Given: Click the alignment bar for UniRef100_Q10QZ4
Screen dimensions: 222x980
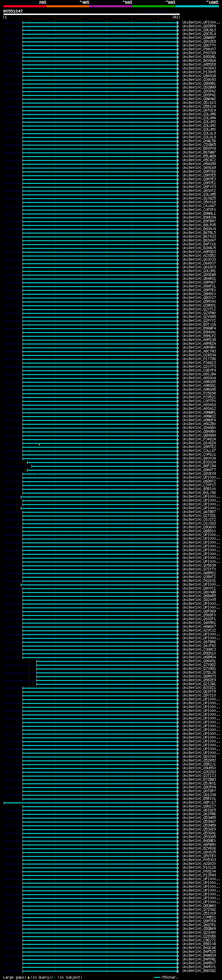Looking at the screenshot, I should tap(100, 443).
